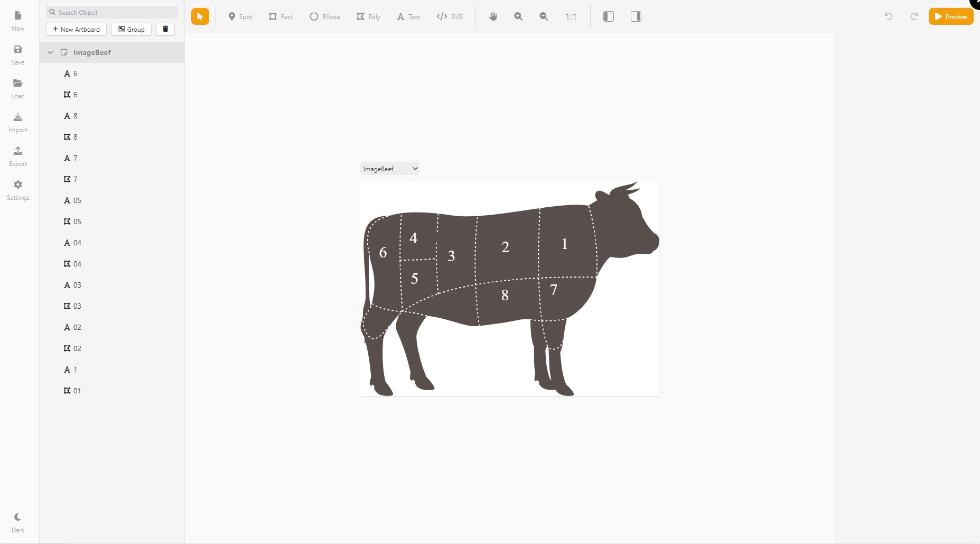
Task: Pick the Ellipse shape tool
Action: (324, 16)
